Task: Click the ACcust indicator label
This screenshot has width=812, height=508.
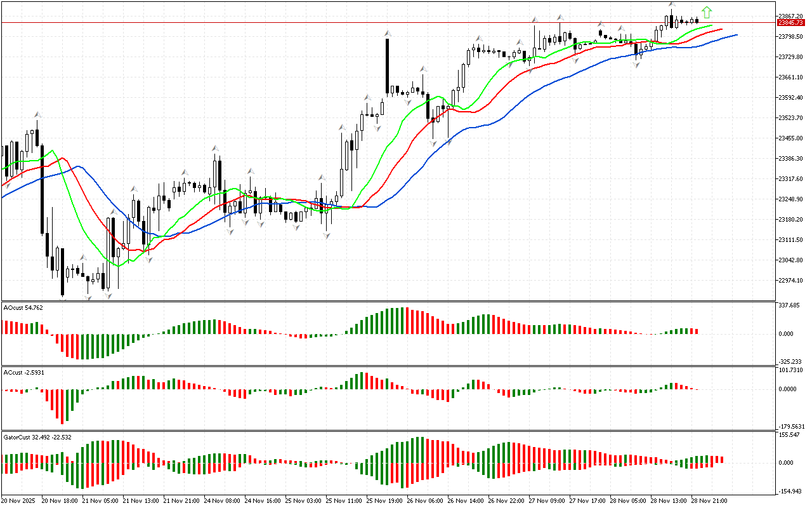Action: [x=24, y=372]
